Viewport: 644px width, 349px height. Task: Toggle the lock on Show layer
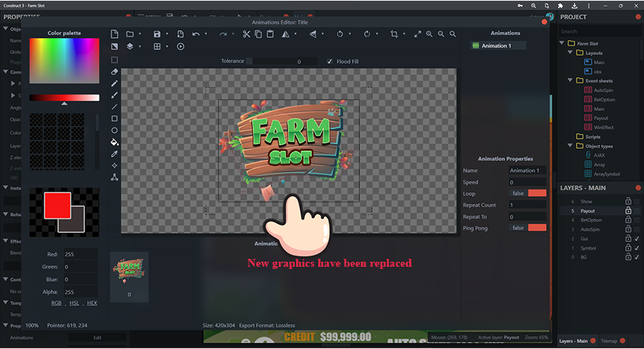pyautogui.click(x=628, y=201)
